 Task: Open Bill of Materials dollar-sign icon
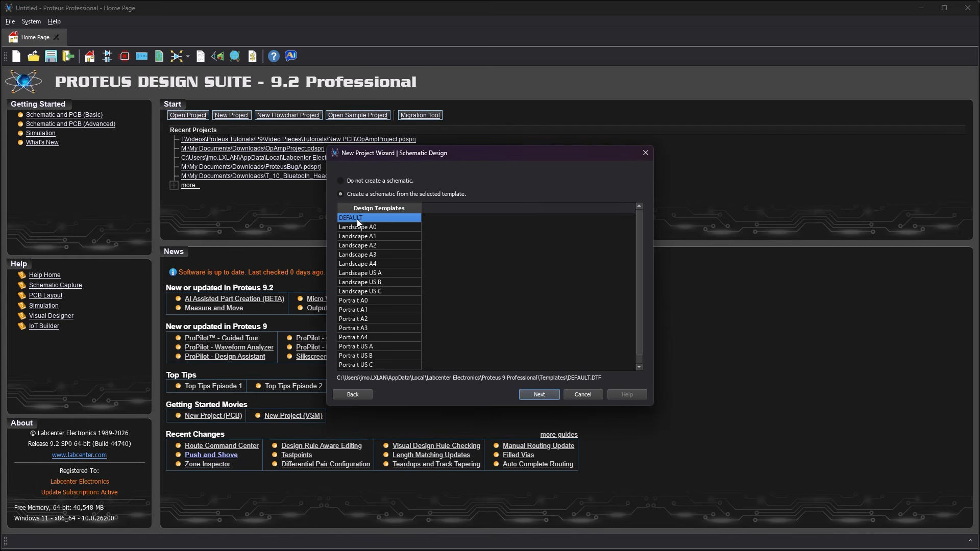click(x=252, y=56)
